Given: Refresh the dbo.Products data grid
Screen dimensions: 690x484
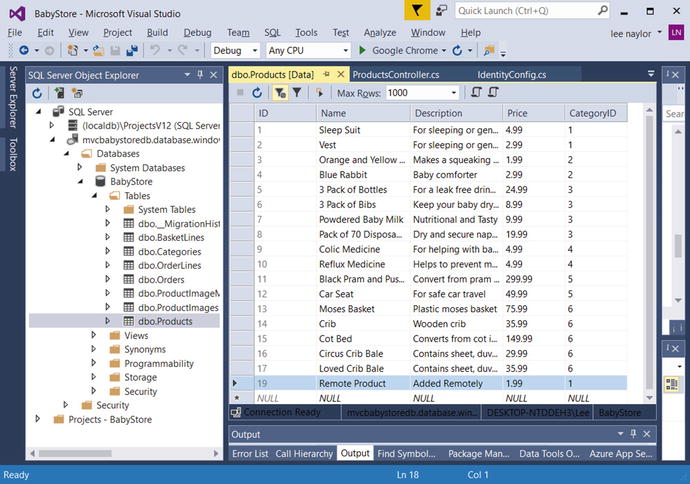Looking at the screenshot, I should click(257, 93).
